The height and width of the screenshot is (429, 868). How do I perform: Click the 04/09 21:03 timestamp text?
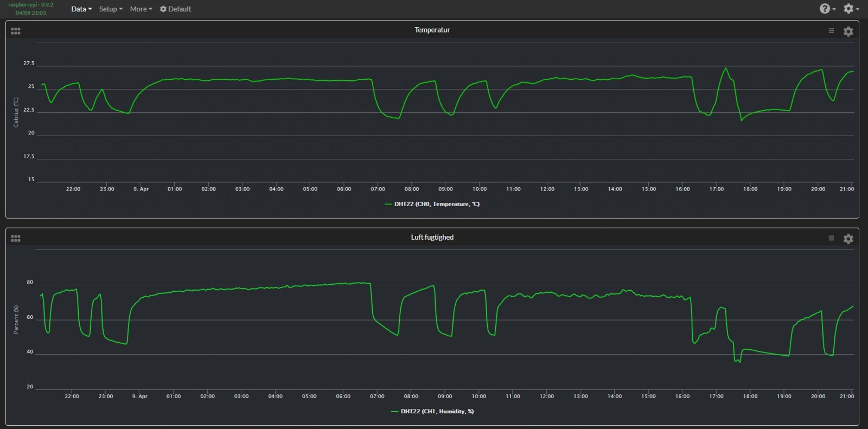coord(31,12)
